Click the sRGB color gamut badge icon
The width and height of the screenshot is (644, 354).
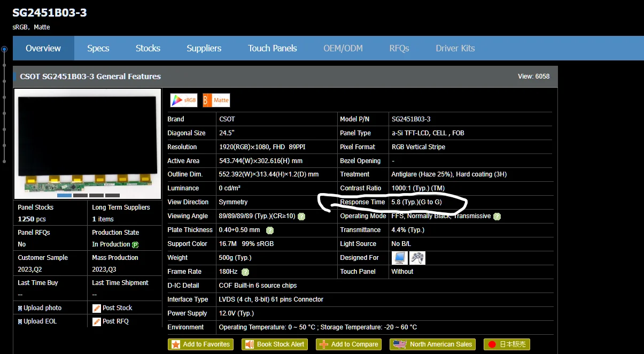184,100
